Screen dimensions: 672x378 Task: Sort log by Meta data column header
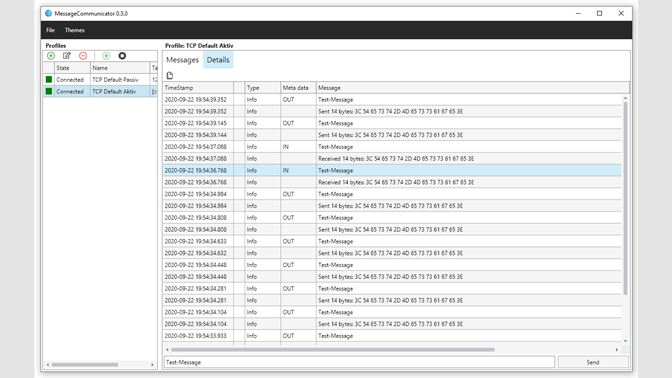(x=298, y=87)
